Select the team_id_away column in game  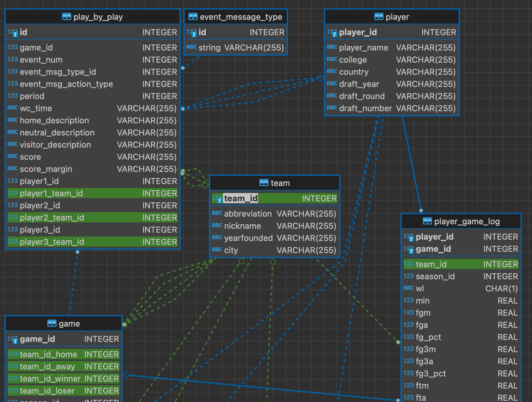tap(64, 367)
